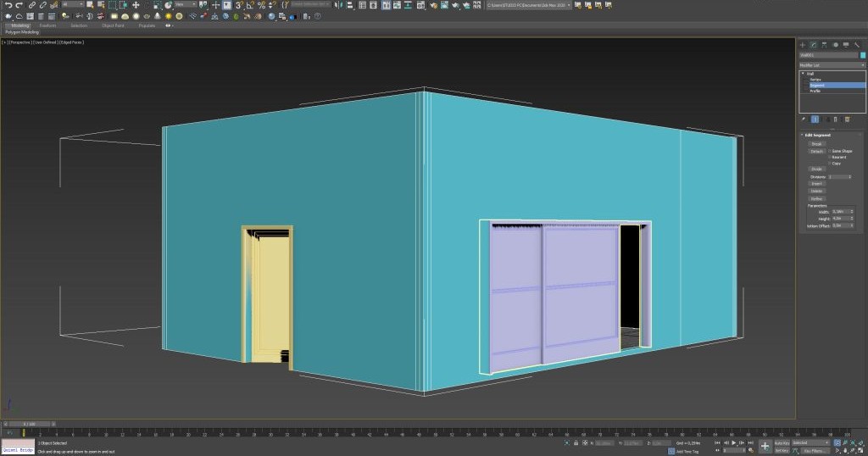The width and height of the screenshot is (868, 456).
Task: Click the Configure Modifier Sets icon
Action: (x=847, y=119)
